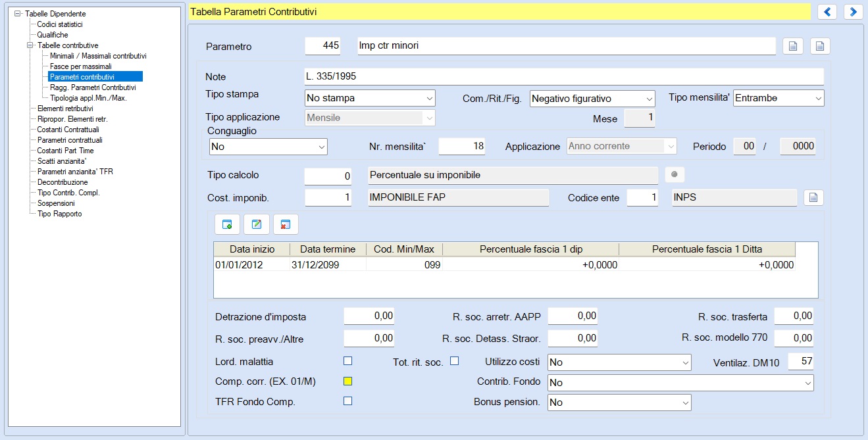
Task: Click description field Imp ctr minori
Action: coord(567,46)
